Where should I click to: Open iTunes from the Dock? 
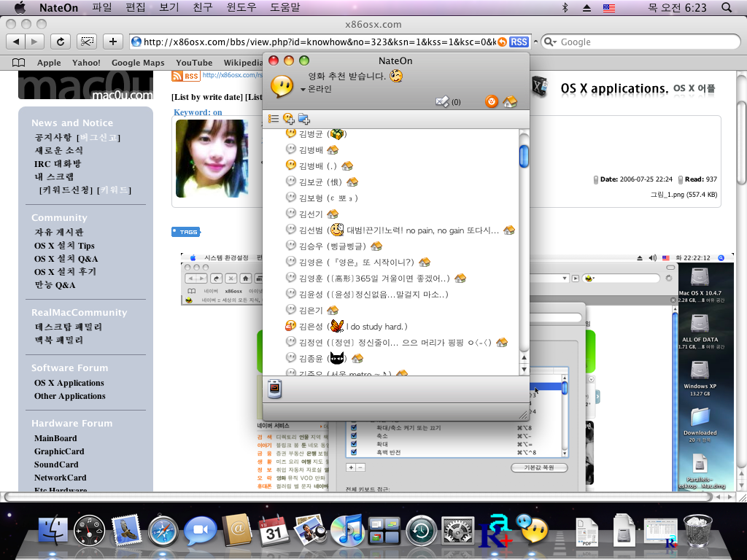pos(347,531)
